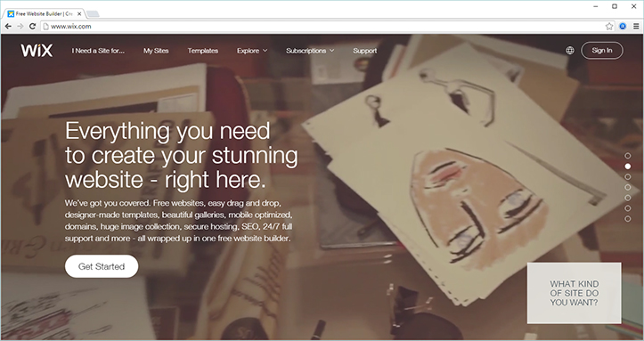Select the first slide indicator dot
This screenshot has height=341, width=644.
click(628, 156)
